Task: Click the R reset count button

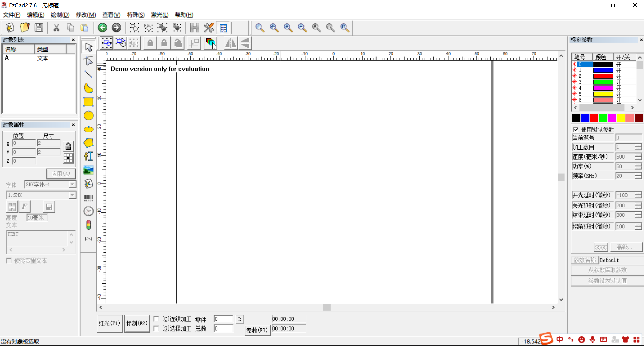Action: click(239, 319)
